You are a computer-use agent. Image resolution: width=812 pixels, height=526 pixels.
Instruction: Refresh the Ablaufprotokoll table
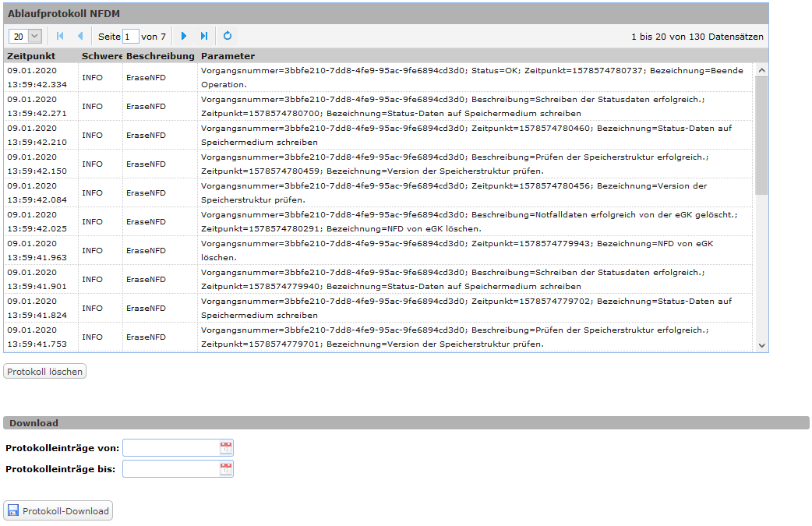coord(228,36)
